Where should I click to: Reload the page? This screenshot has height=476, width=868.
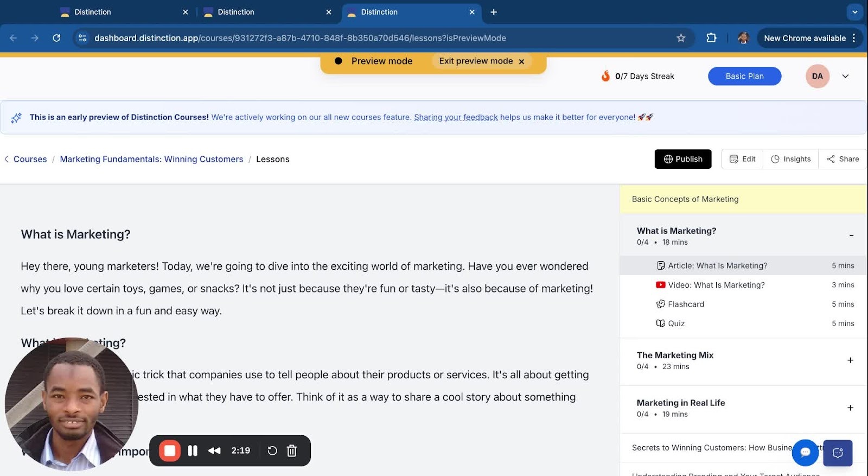point(56,38)
